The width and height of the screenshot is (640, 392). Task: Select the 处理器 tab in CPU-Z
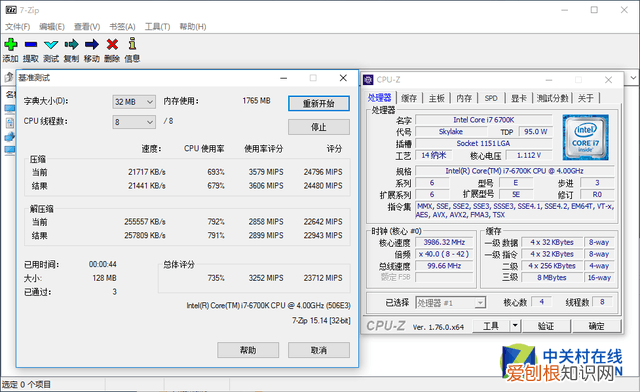click(x=380, y=98)
